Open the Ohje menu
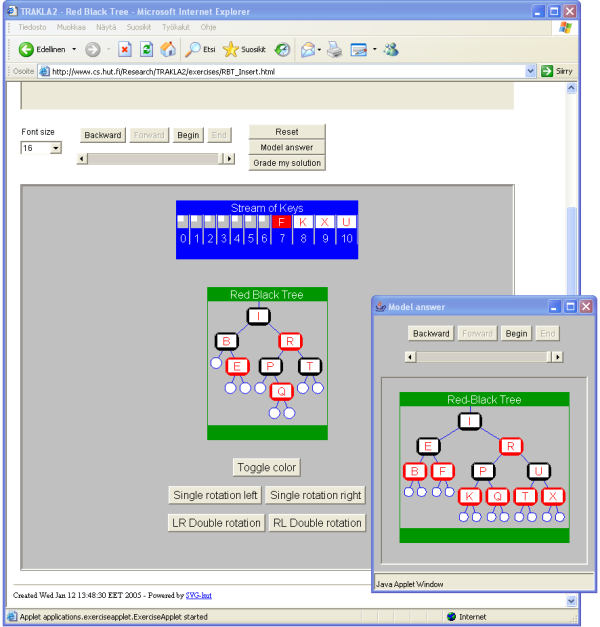This screenshot has width=600, height=627. (208, 27)
